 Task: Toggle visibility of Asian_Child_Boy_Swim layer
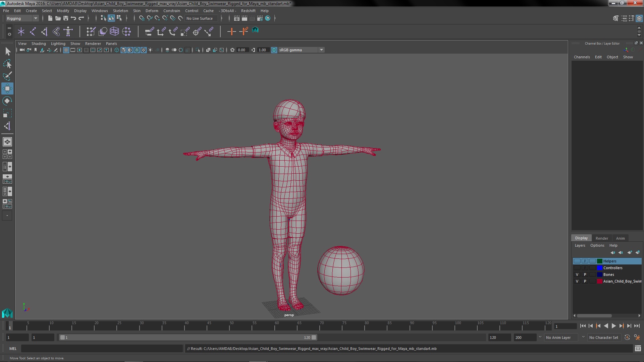tap(577, 281)
